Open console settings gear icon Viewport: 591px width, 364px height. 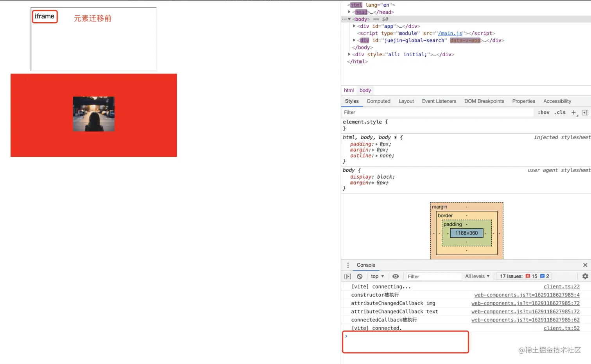click(585, 276)
